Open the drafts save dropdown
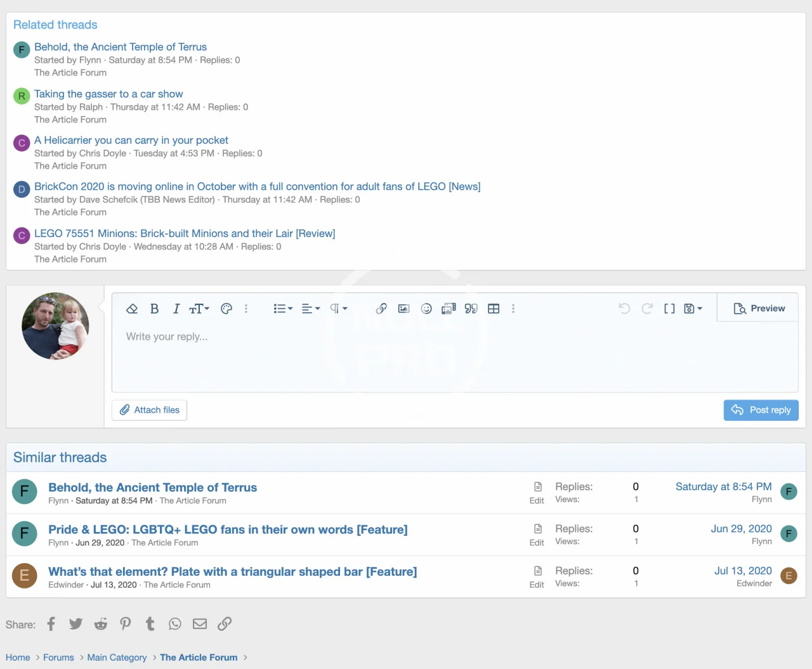Viewport: 812px width, 669px height. (x=693, y=309)
